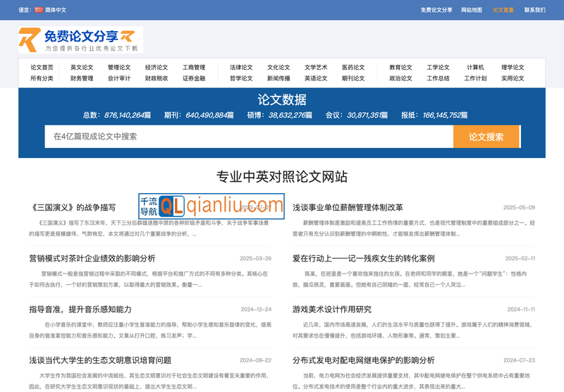Click the date 2024-11-11

(x=521, y=310)
